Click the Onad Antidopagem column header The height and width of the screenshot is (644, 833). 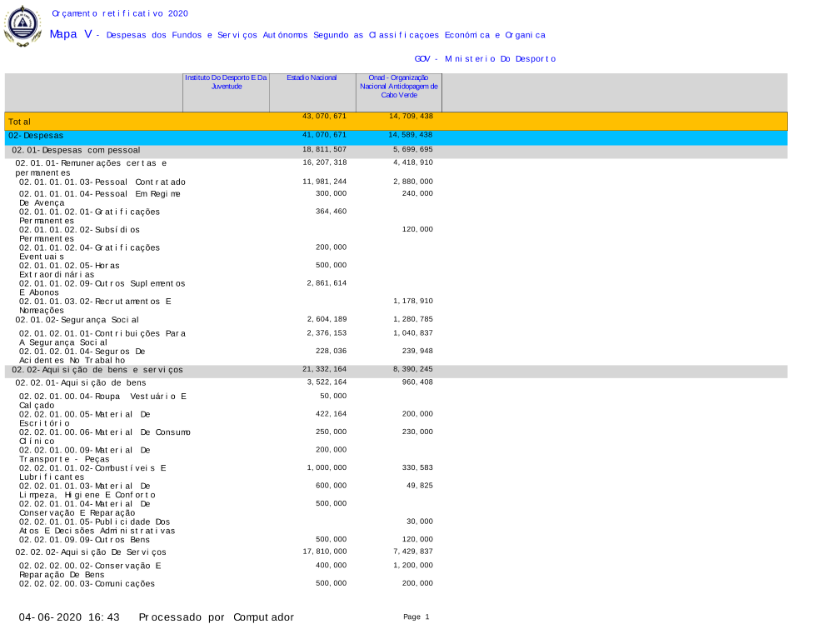pos(399,86)
